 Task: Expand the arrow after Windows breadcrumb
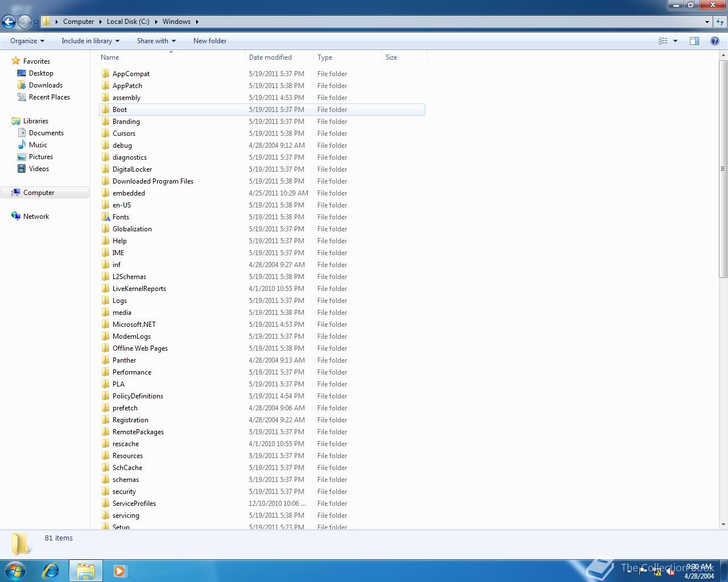(x=197, y=22)
